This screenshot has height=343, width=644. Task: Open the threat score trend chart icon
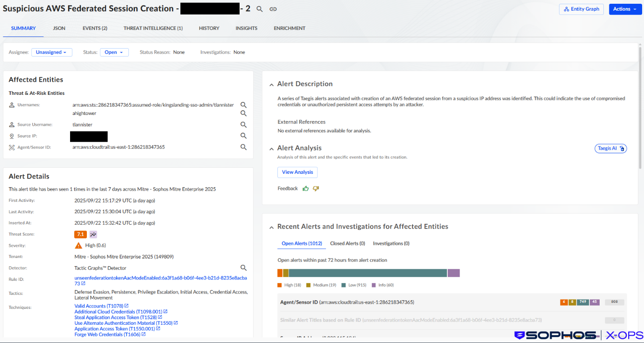(92, 234)
